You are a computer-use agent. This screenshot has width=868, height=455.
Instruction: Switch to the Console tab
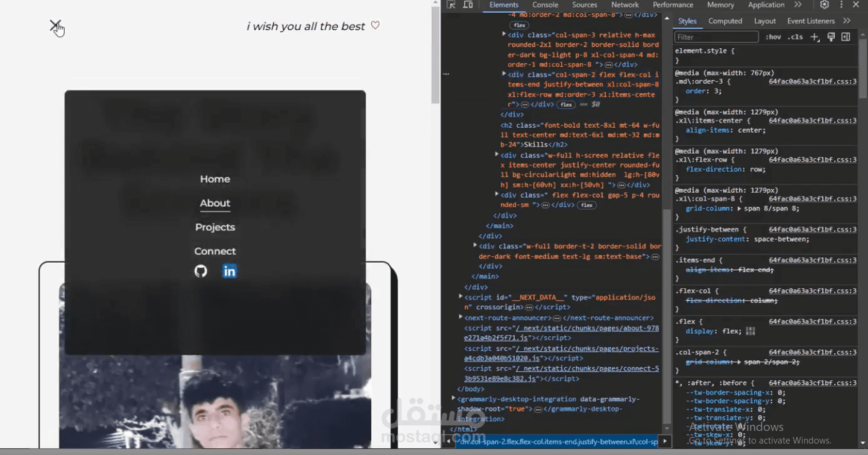545,5
